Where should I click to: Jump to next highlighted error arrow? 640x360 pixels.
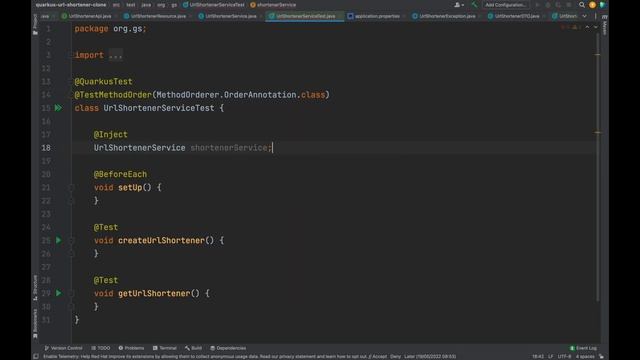pos(596,27)
